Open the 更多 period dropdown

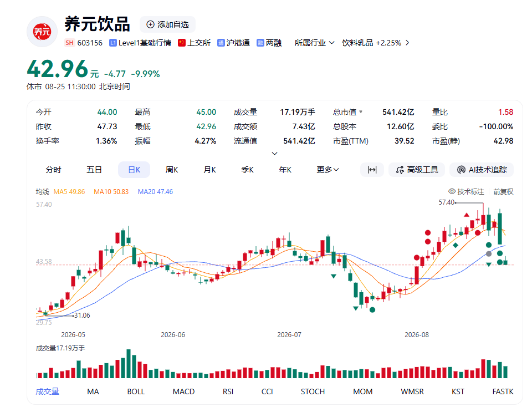[328, 170]
